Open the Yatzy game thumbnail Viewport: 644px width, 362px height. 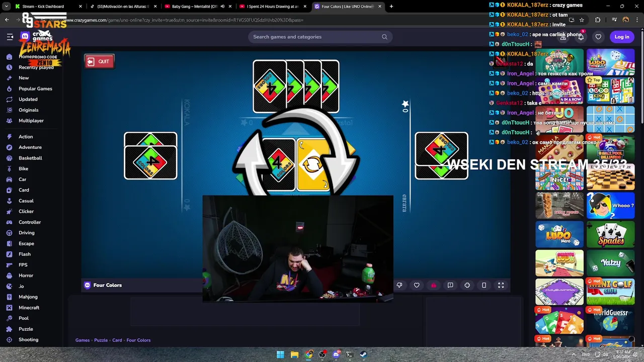coord(610,263)
